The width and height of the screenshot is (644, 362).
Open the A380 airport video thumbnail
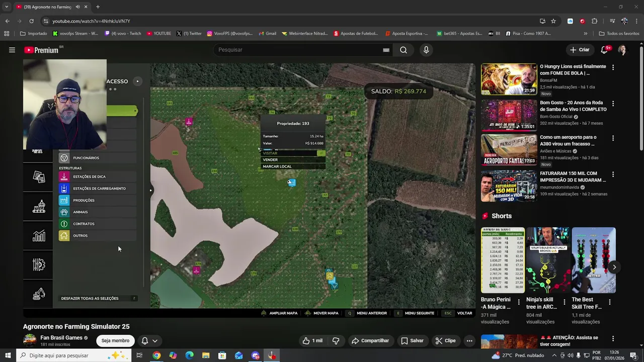click(x=509, y=150)
